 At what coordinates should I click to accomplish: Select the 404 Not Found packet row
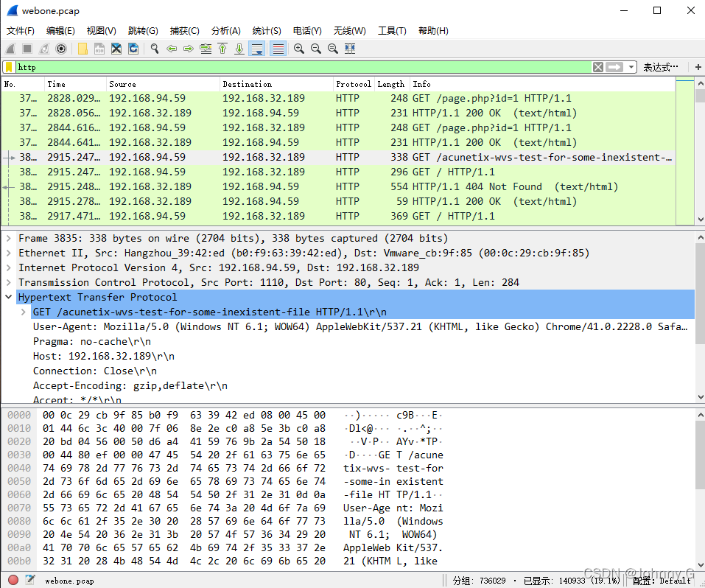tap(338, 186)
